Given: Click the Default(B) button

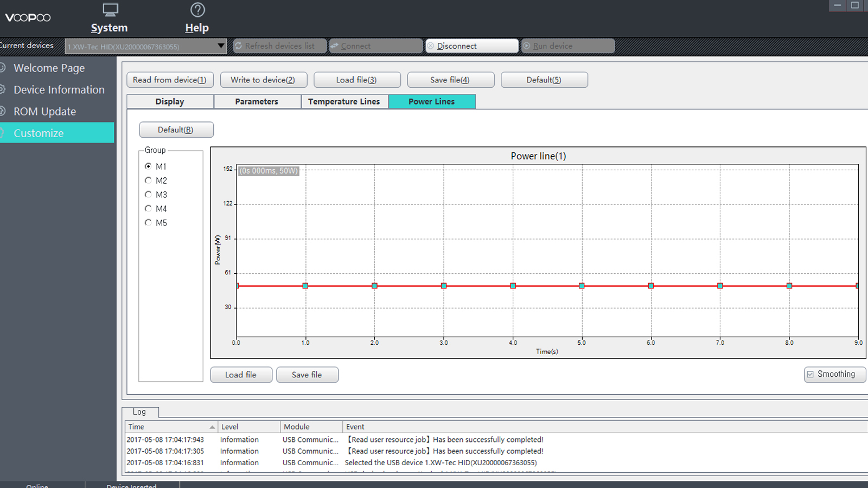Looking at the screenshot, I should click(176, 130).
